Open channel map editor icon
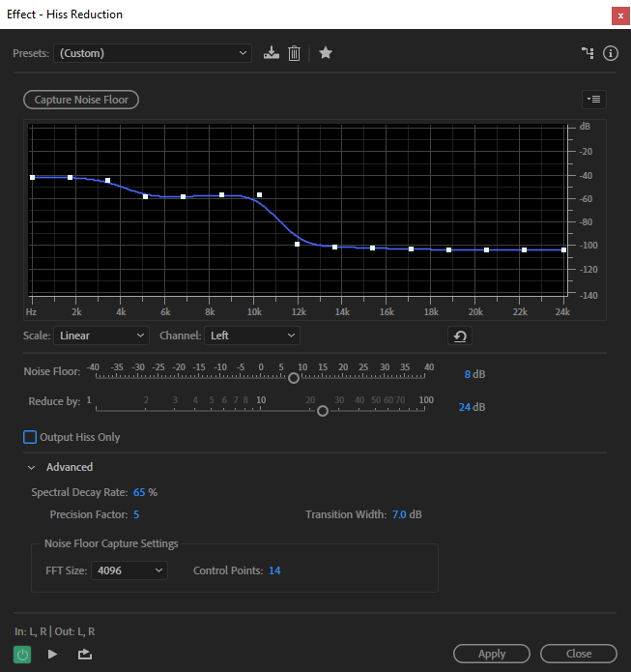631x672 pixels. [588, 53]
